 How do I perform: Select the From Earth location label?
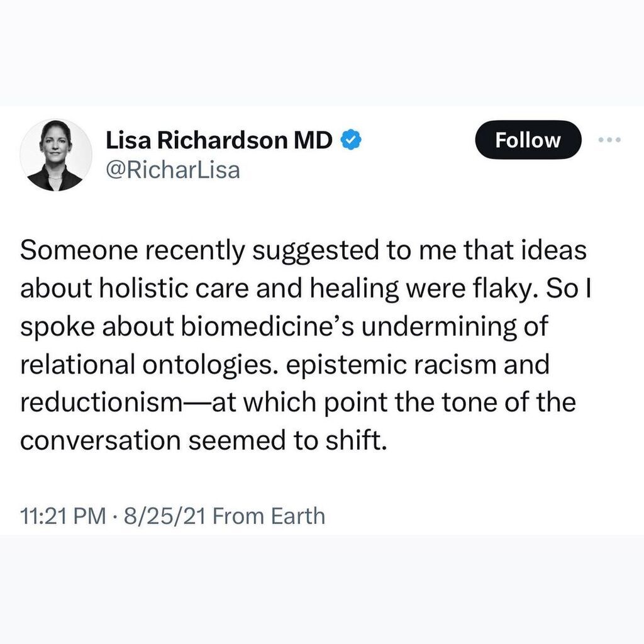pos(270,516)
